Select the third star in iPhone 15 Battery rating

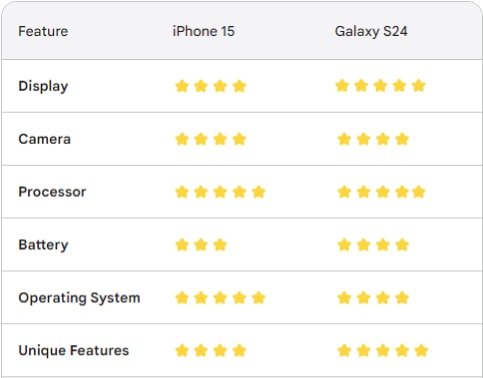coord(220,245)
